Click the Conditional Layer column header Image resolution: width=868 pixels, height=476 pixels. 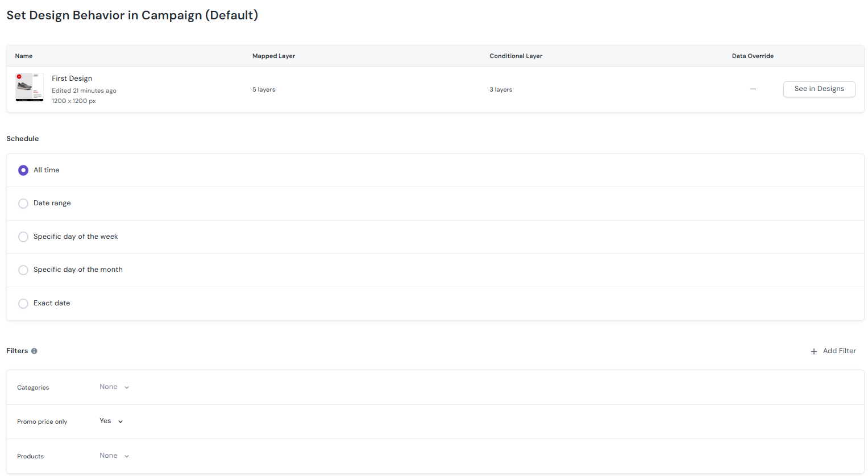point(516,56)
